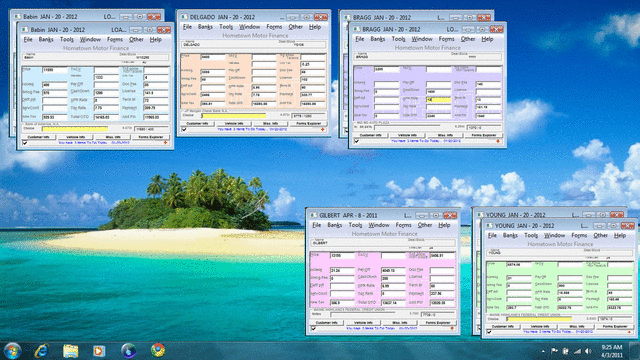Open the yellow Choice dropdown in YOUNG window
The image size is (640, 360).
click(x=539, y=319)
